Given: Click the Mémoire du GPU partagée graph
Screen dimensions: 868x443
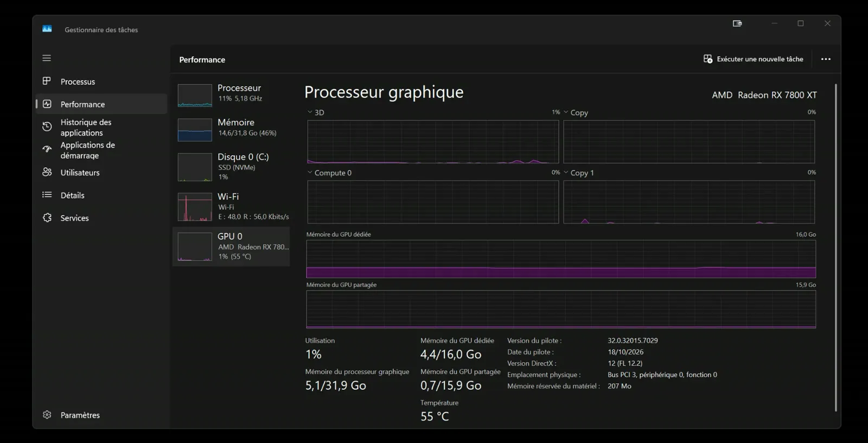Looking at the screenshot, I should (561, 309).
